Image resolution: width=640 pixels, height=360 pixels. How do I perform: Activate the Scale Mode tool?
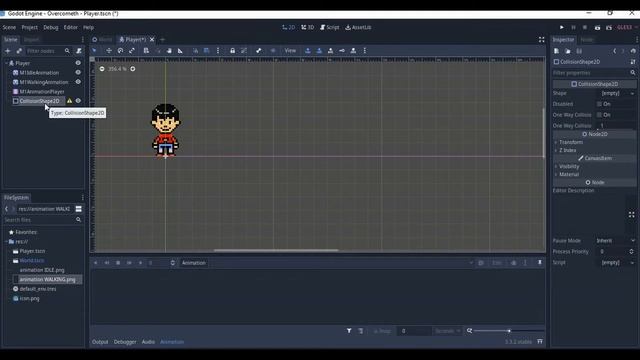[x=132, y=51]
